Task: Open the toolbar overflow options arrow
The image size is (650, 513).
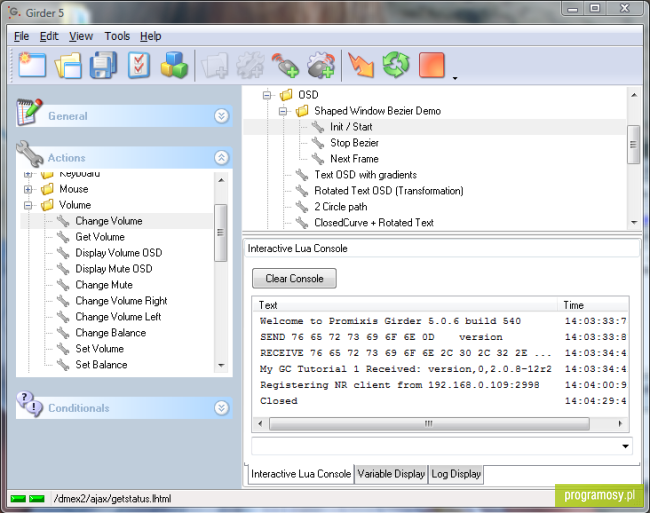Action: 455,78
